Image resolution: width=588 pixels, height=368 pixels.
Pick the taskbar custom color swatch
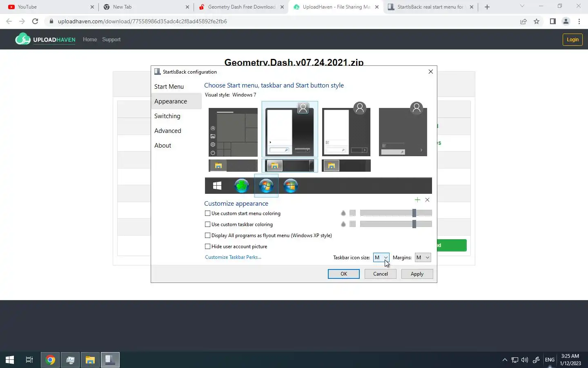[352, 224]
